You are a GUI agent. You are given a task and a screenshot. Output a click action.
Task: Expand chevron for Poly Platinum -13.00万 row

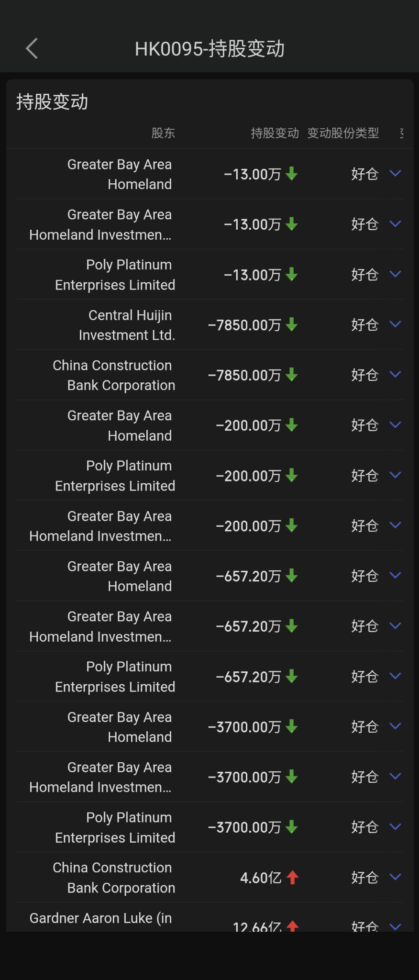[395, 274]
